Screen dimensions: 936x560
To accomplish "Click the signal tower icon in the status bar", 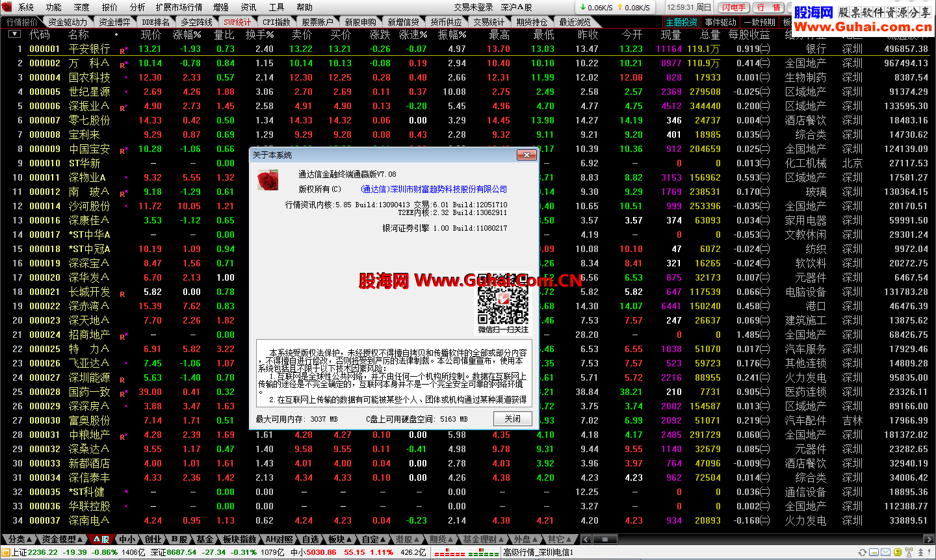I will click(x=909, y=552).
